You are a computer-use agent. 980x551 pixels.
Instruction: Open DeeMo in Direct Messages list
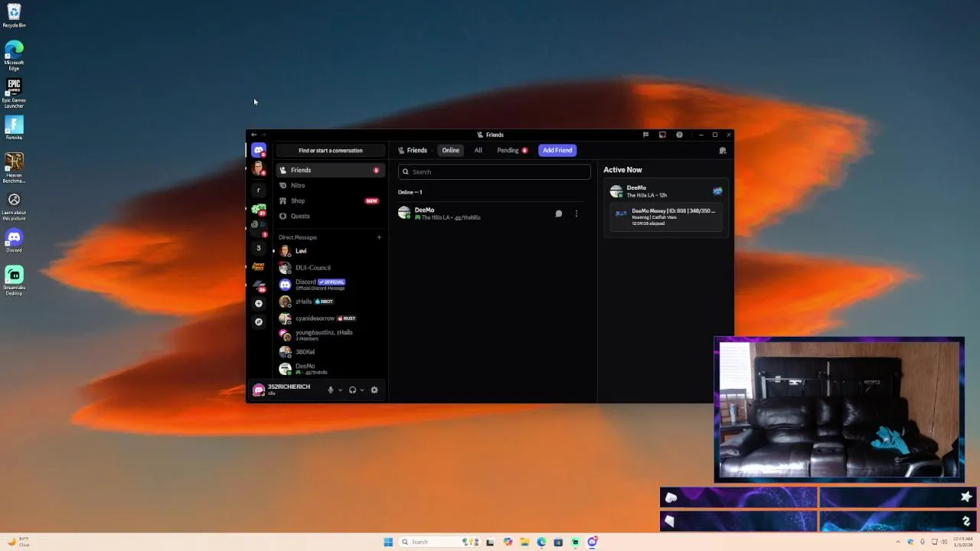(x=330, y=369)
